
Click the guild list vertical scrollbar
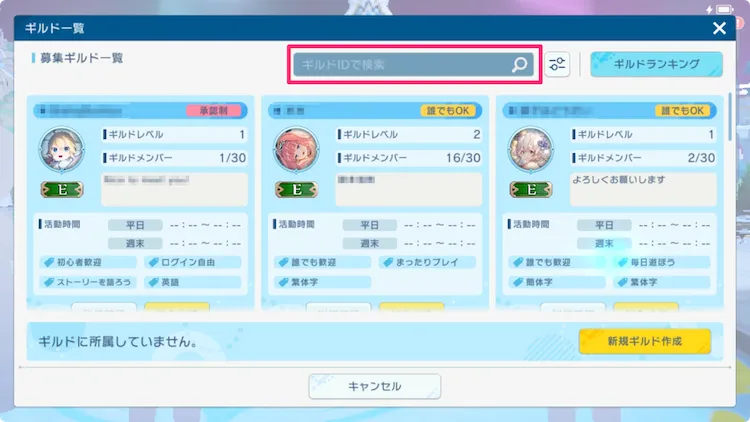point(729,117)
